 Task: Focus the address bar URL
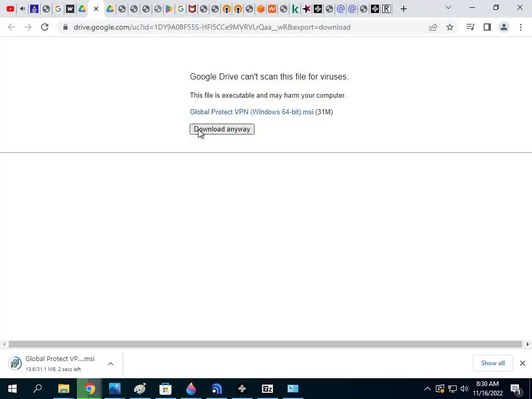pos(212,27)
